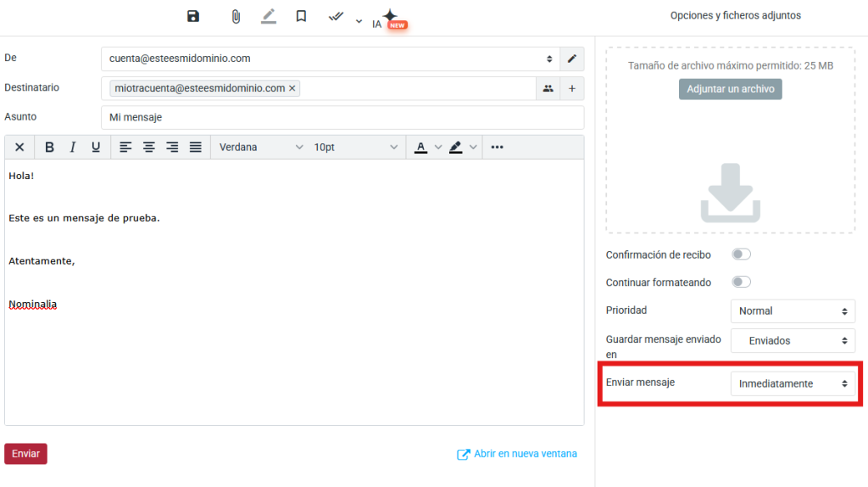Screen dimensions: 868x487
Task: Click the signature pen icon in top toolbar
Action: pos(269,17)
